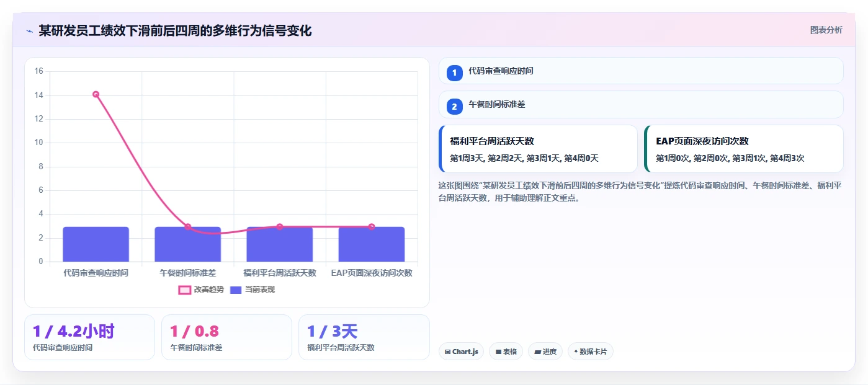The image size is (868, 385).
Task: Click text 第1周0次, 第2周0次, 第3周1次, 第4周3次
Action: click(730, 159)
